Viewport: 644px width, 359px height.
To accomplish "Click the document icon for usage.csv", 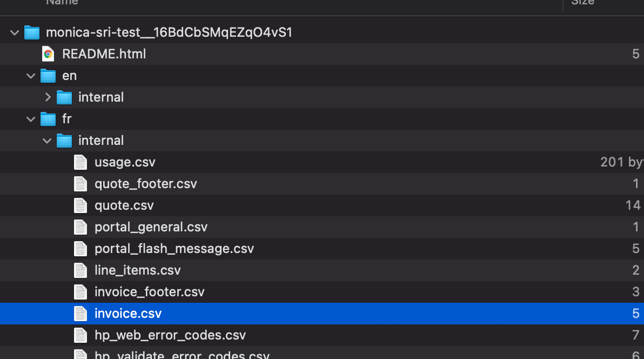I will [81, 162].
